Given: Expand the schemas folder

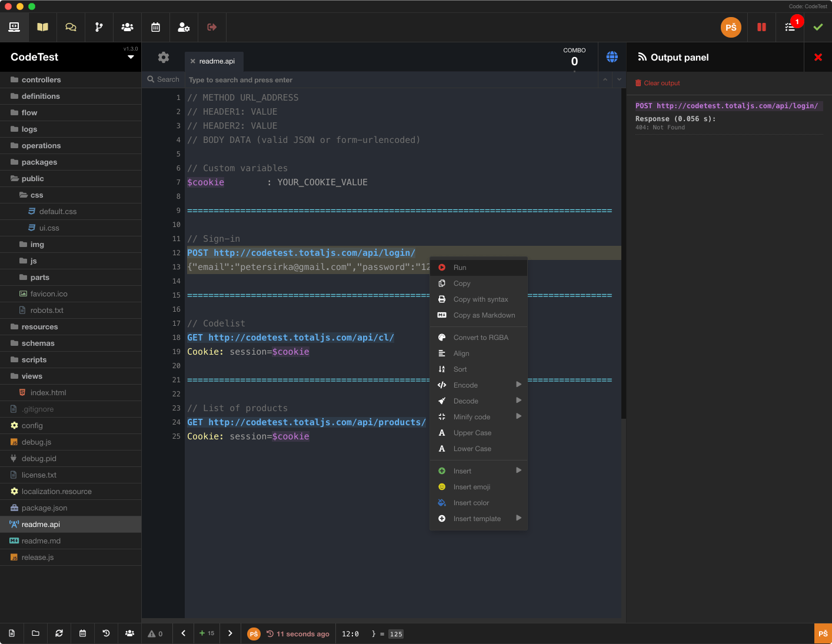Looking at the screenshot, I should tap(71, 343).
